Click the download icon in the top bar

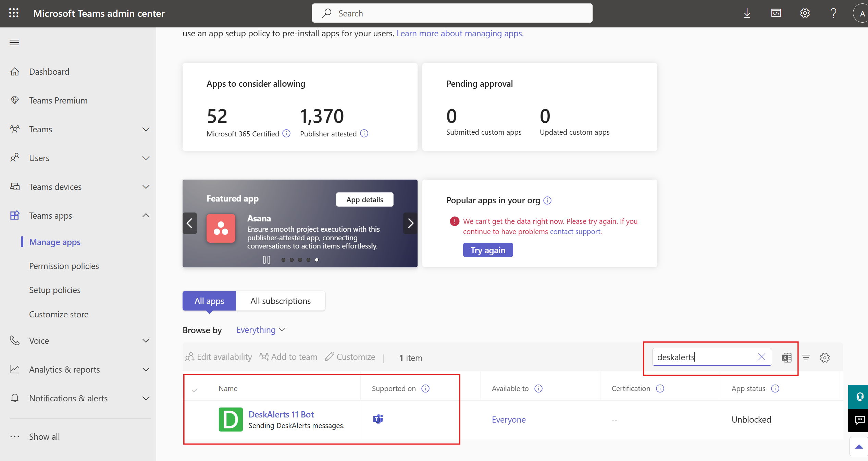click(747, 13)
